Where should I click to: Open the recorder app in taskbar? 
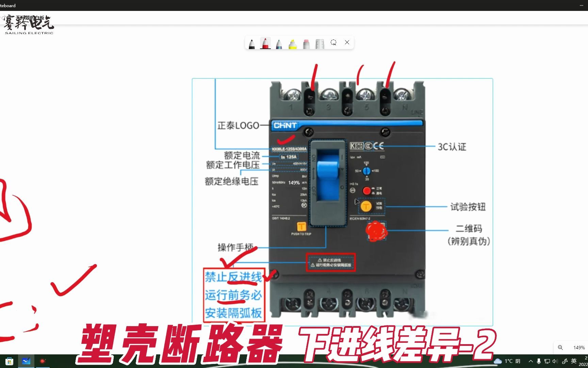(43, 361)
